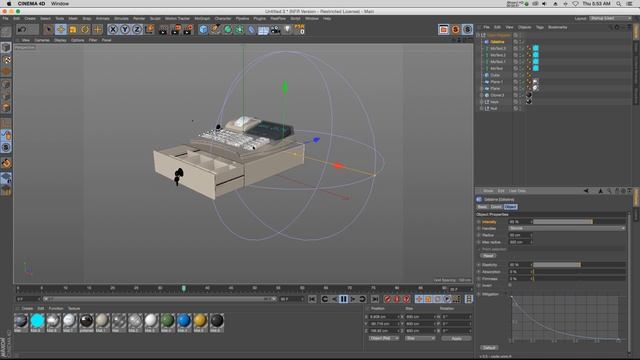Screen dimensions: 640x360
Task: Open the Render menu
Action: [139, 19]
